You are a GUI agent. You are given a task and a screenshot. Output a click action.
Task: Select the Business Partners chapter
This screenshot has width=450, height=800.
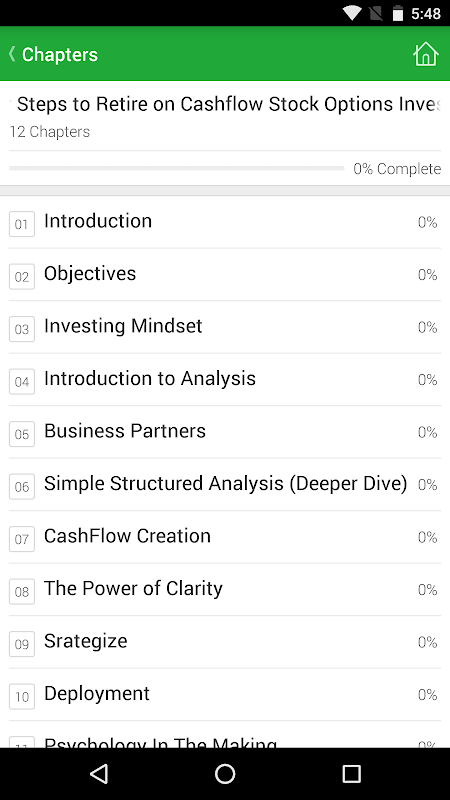225,433
